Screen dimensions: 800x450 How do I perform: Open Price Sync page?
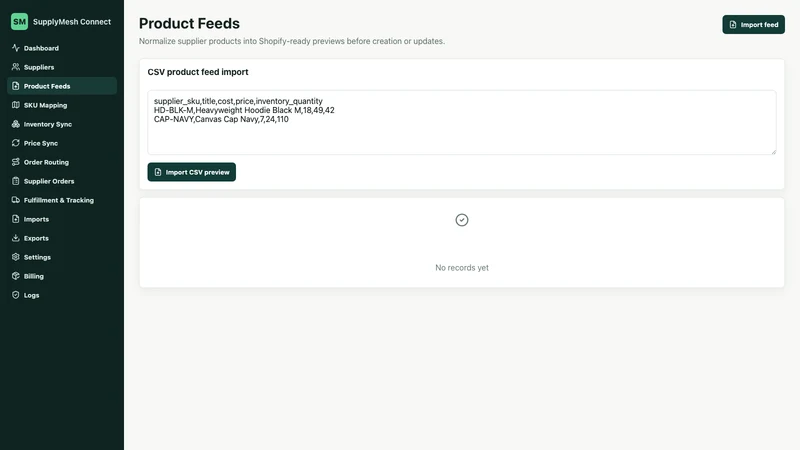coord(62,143)
